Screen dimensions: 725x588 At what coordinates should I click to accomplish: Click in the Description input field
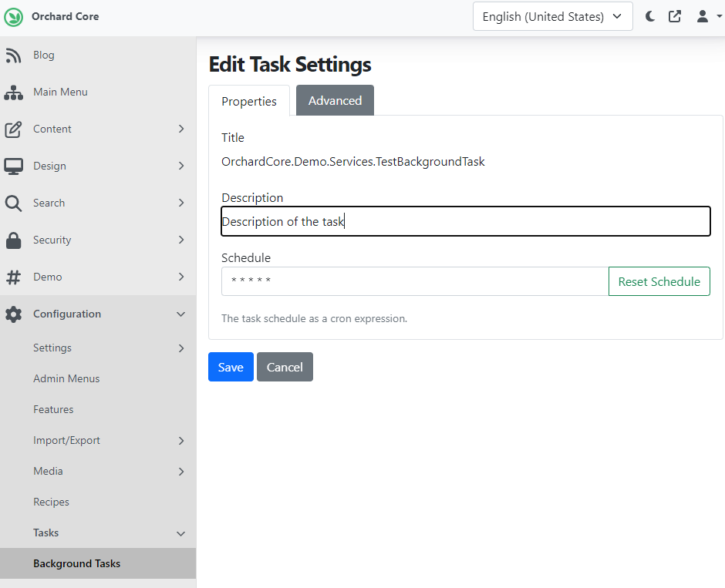[x=466, y=221]
